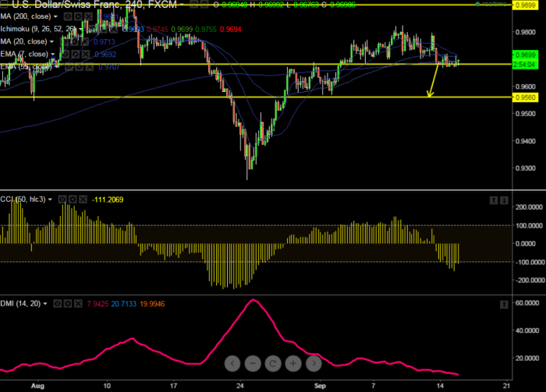Click the scroll-right chart navigation button
The image size is (546, 392).
click(x=314, y=363)
